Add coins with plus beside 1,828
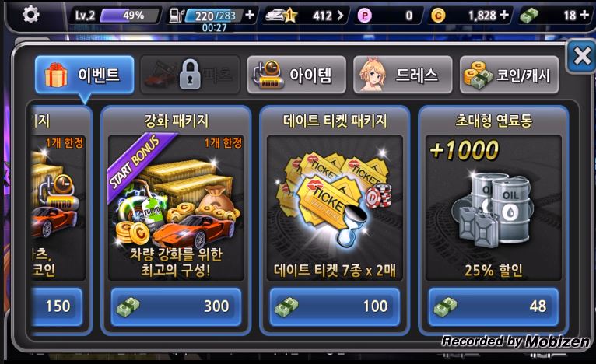Viewport: 596px width, 364px height. point(504,15)
